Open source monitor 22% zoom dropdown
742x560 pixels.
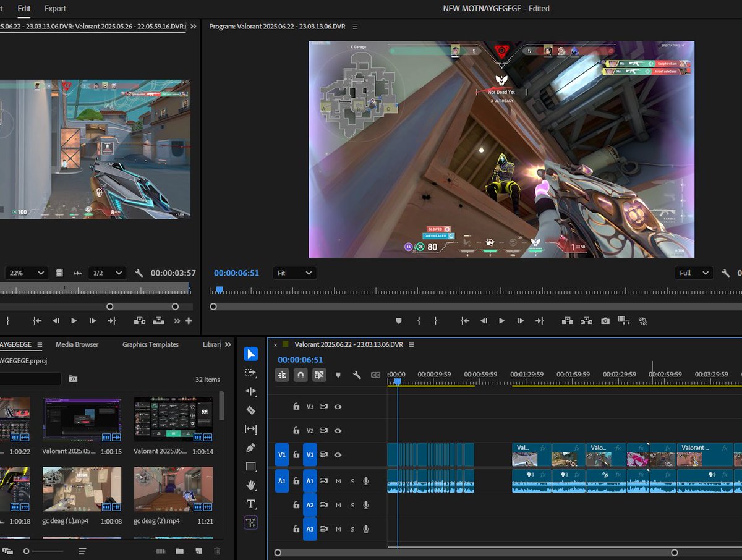(x=27, y=273)
